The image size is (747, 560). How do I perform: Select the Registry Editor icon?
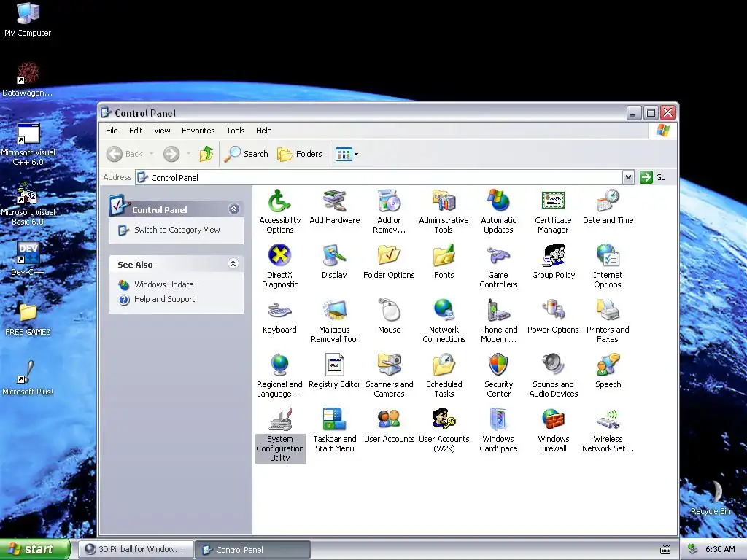click(334, 371)
